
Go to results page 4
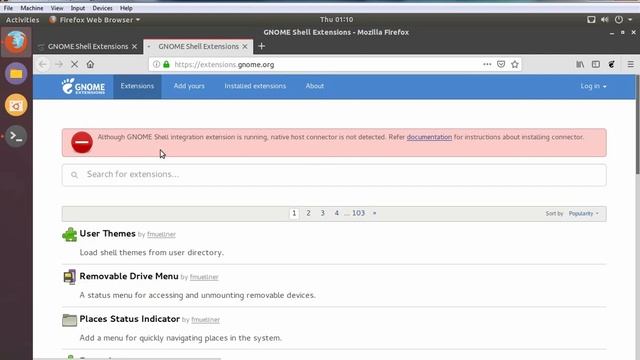pos(336,213)
